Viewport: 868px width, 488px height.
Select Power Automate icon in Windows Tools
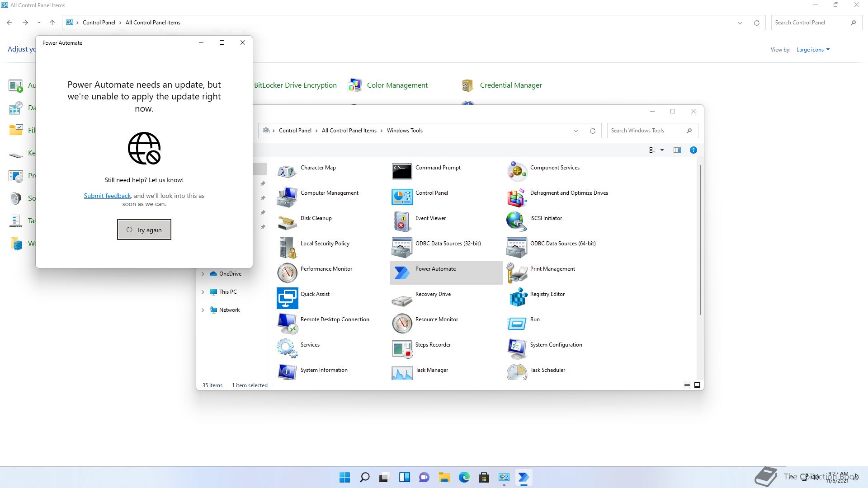pos(402,272)
